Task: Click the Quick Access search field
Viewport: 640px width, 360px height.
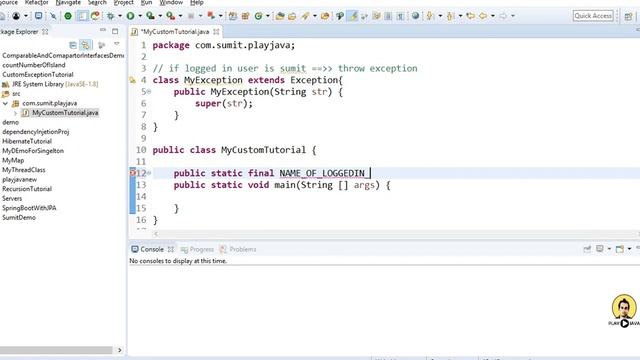Action: point(593,16)
